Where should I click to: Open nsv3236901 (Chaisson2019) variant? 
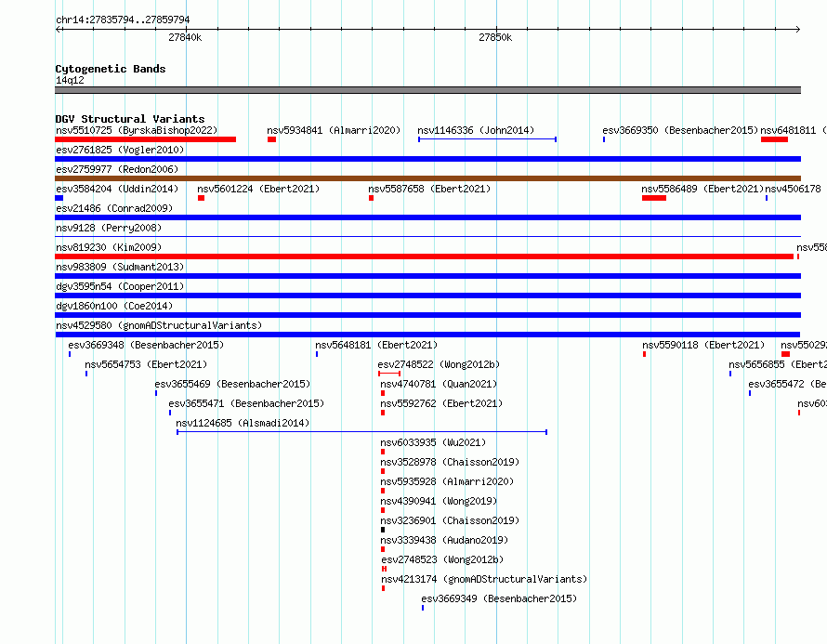coord(450,520)
